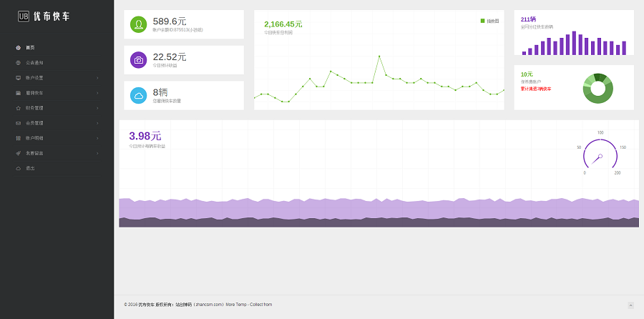Click the purple camera icon for today's earnings
Image resolution: width=644 pixels, height=319 pixels.
pyautogui.click(x=138, y=60)
